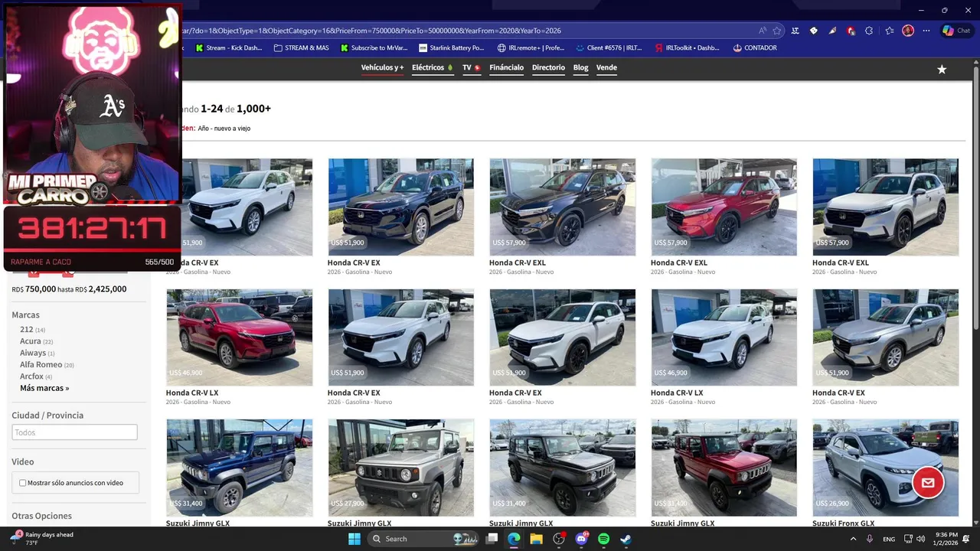
Task: Open CONTADOR bookmark
Action: (x=755, y=47)
